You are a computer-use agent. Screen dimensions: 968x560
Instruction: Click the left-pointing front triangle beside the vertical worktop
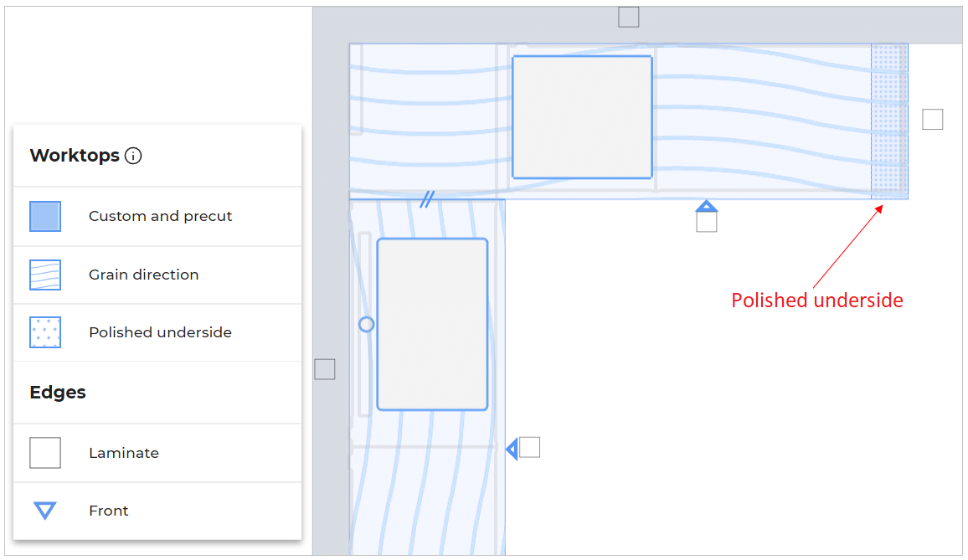pyautogui.click(x=512, y=450)
